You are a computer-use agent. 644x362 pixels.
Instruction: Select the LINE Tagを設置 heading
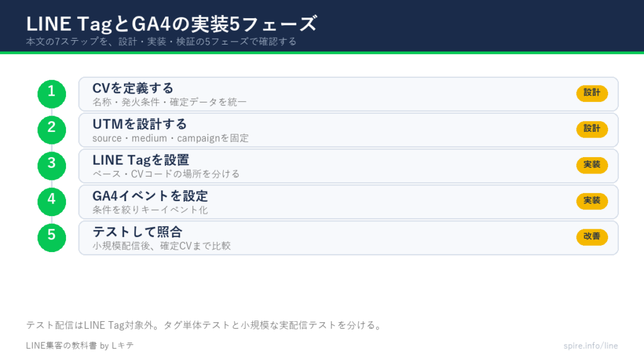point(141,160)
